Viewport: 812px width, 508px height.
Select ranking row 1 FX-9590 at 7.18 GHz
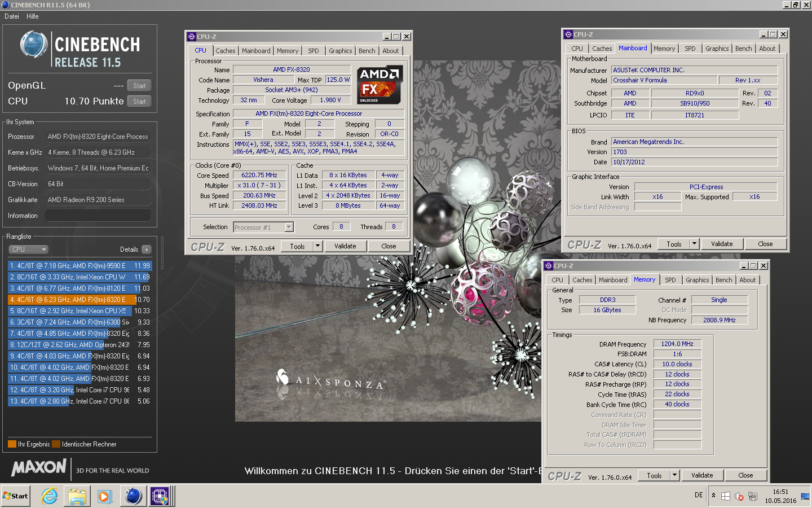(80, 266)
